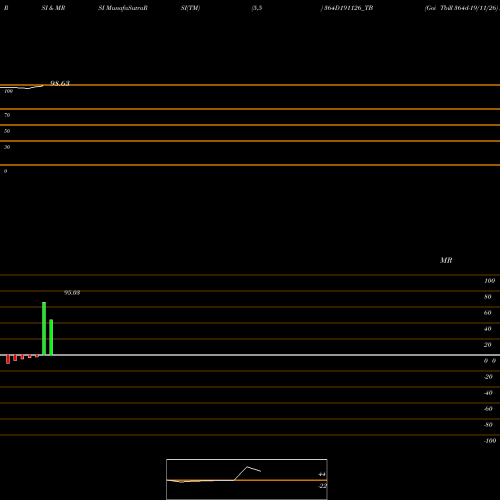Click the RSI axis 30 label
The height and width of the screenshot is (500, 500).
(x=7, y=147)
